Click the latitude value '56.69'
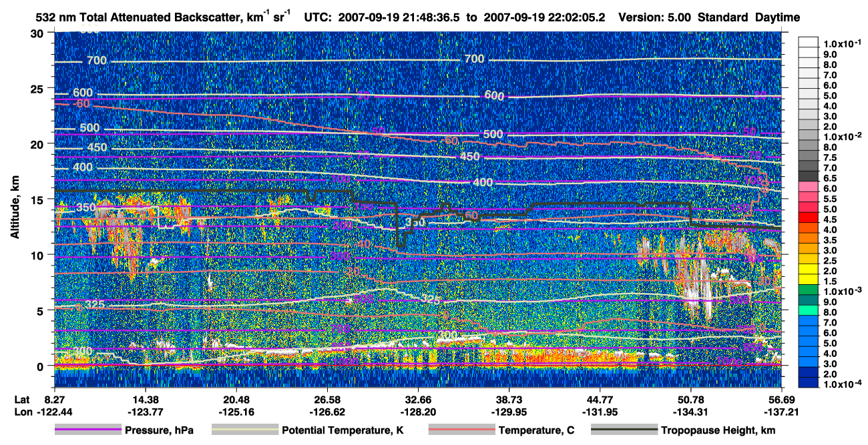Screen dimensions: 868x445 click(x=781, y=398)
